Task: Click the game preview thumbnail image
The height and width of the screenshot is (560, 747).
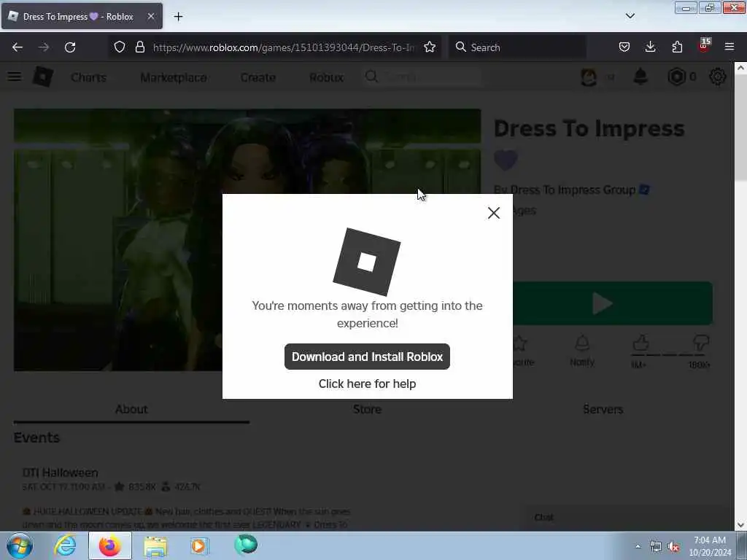Action: pos(247,240)
